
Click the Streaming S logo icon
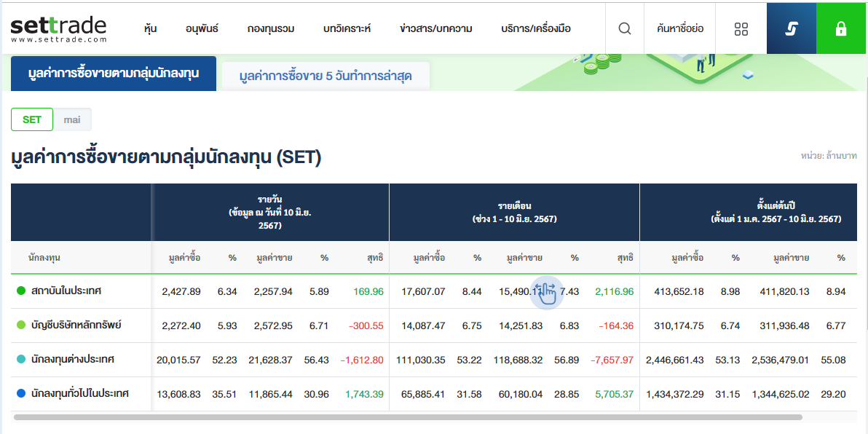pyautogui.click(x=792, y=28)
